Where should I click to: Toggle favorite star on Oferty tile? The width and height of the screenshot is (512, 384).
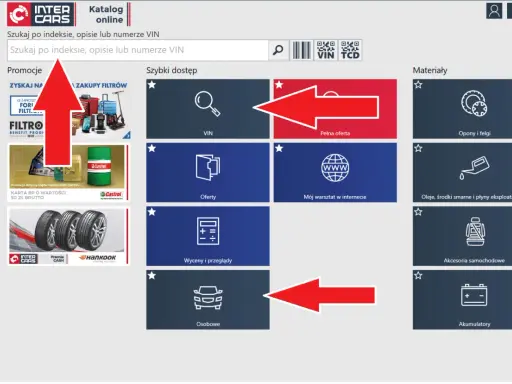pyautogui.click(x=152, y=148)
